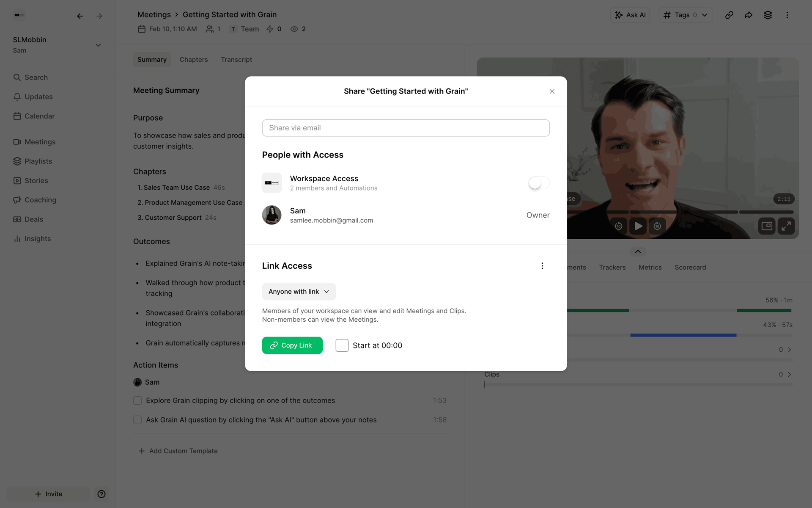This screenshot has height=508, width=812.
Task: Open the header three-dot more menu
Action: (x=787, y=15)
